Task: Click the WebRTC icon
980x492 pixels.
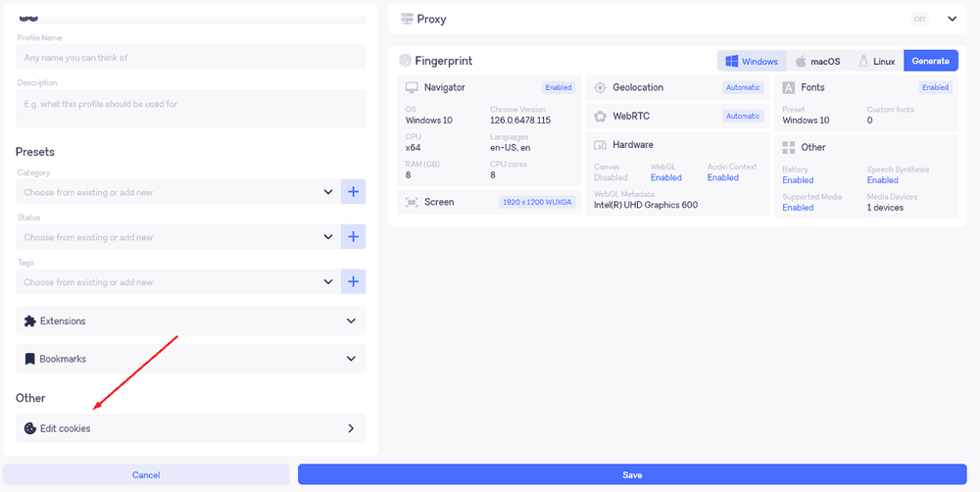Action: click(x=600, y=117)
